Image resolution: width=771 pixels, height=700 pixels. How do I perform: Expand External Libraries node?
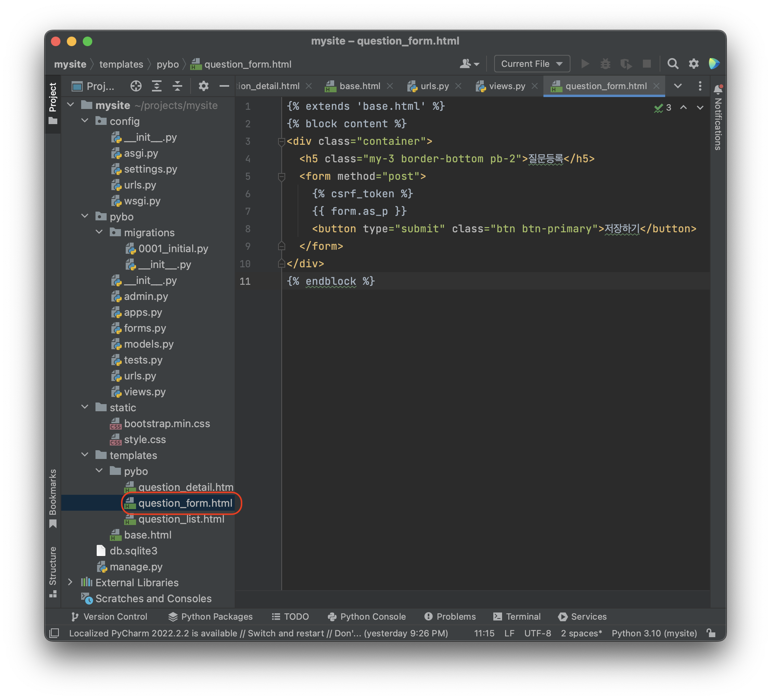pyautogui.click(x=70, y=582)
